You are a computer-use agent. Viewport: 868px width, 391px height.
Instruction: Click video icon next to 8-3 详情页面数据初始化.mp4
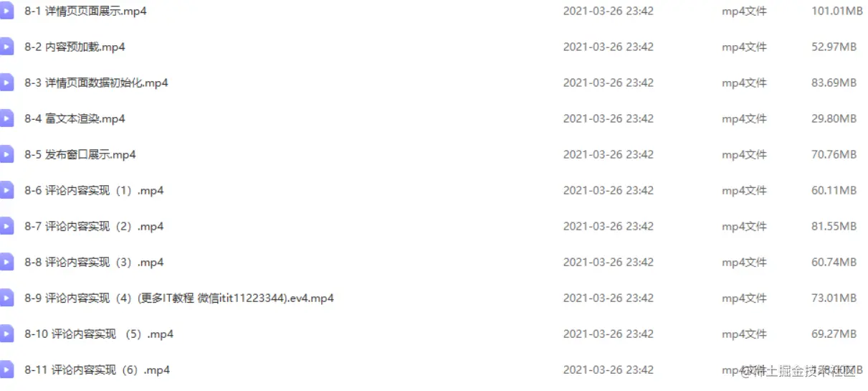point(6,83)
